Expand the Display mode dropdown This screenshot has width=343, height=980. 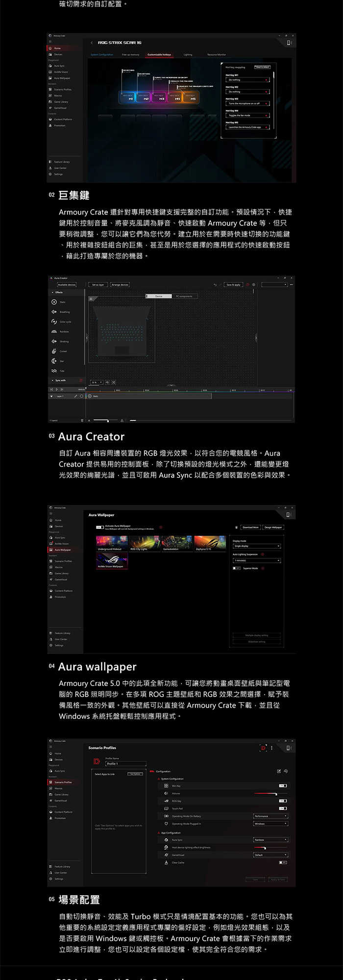tap(256, 546)
